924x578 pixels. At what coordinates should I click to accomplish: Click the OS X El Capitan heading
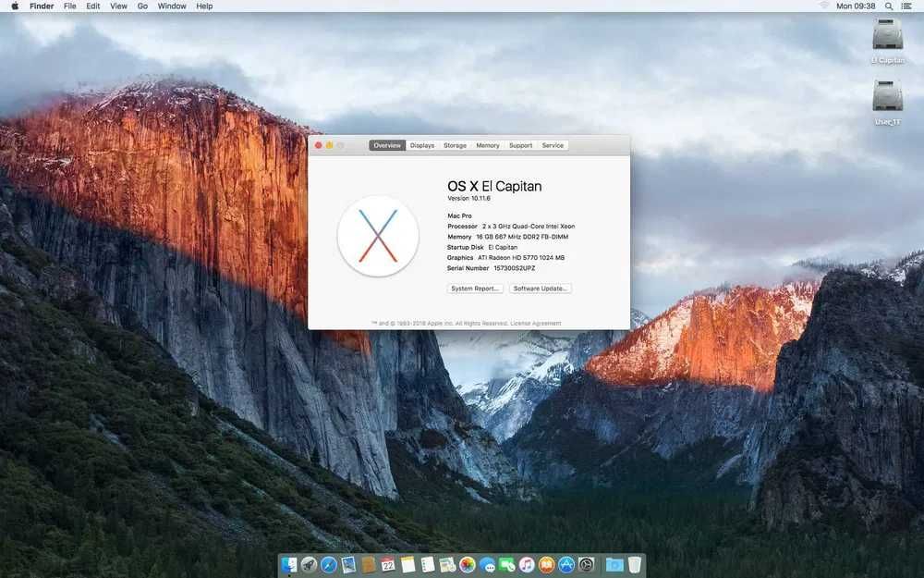point(494,187)
